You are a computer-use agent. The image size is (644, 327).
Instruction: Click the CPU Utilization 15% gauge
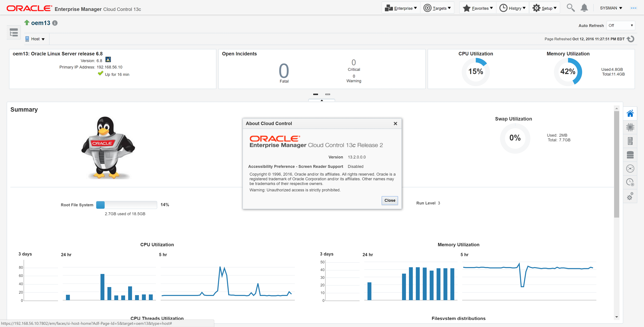pos(475,72)
